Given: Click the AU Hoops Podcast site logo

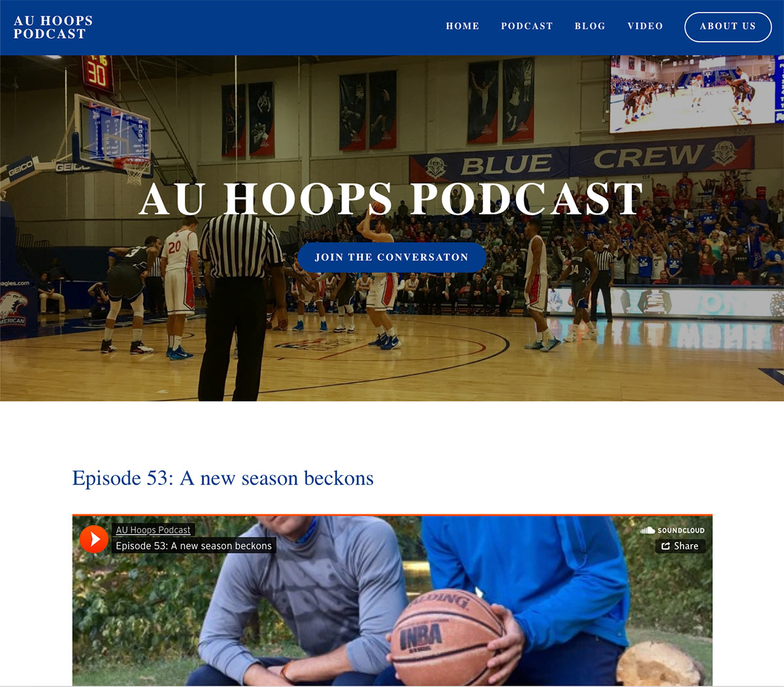Looking at the screenshot, I should (x=53, y=27).
